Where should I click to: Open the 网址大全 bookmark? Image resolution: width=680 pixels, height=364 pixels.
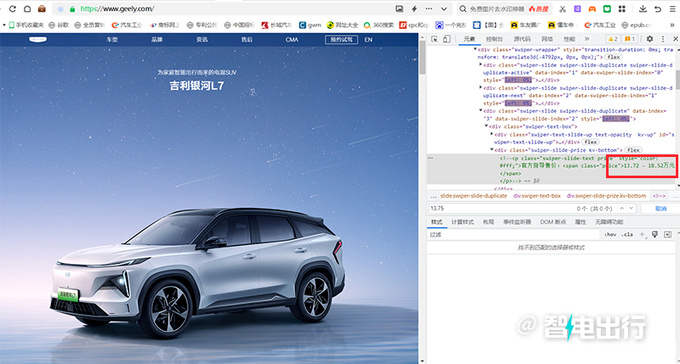tap(343, 25)
